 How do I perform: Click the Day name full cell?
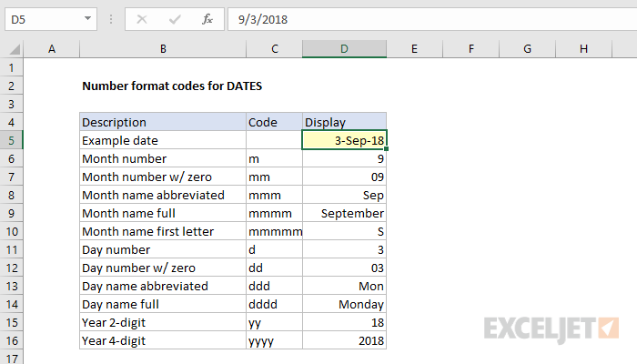(162, 304)
